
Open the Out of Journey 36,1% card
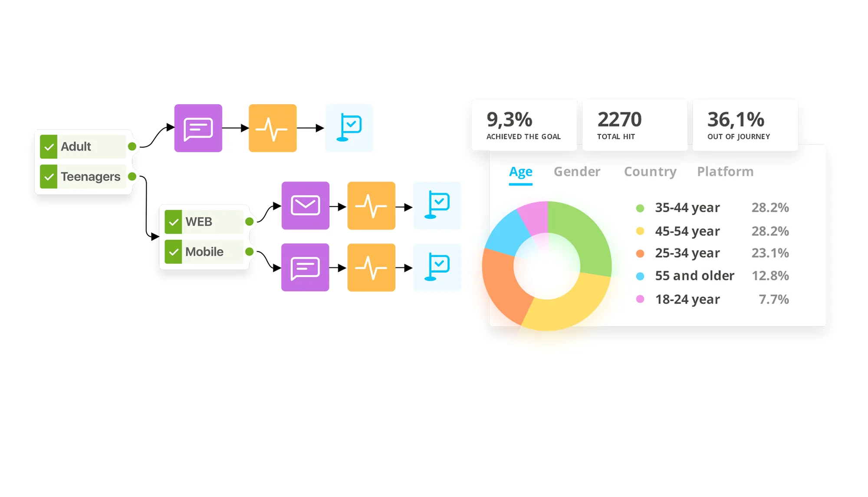745,125
